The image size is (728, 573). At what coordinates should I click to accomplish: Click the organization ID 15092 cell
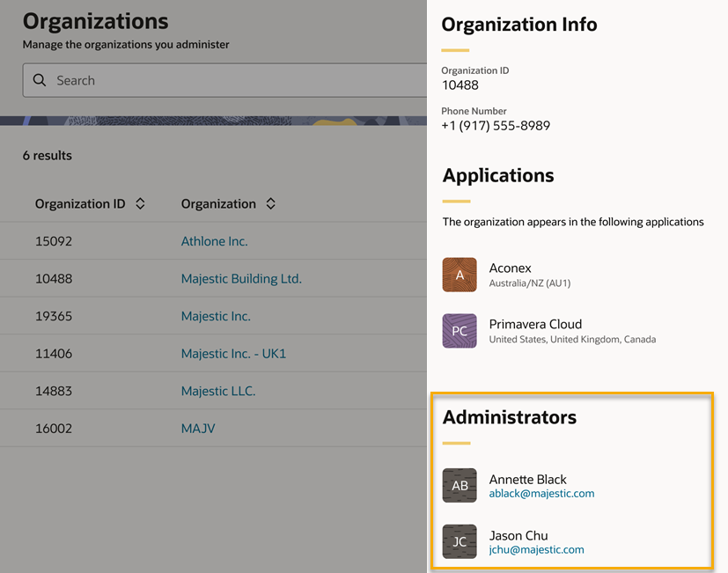pos(54,241)
